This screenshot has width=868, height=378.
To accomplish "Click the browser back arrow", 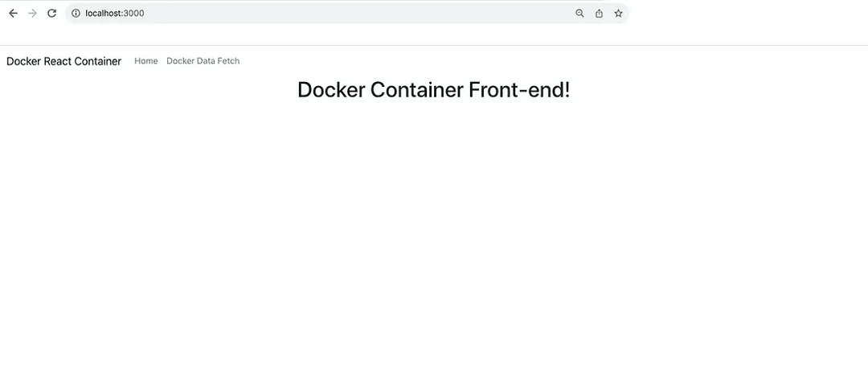I will (13, 13).
